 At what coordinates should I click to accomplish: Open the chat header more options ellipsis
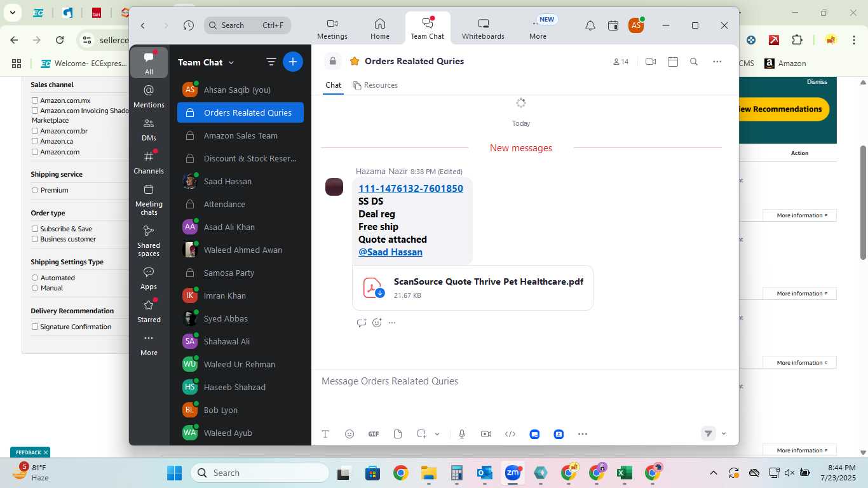[717, 62]
